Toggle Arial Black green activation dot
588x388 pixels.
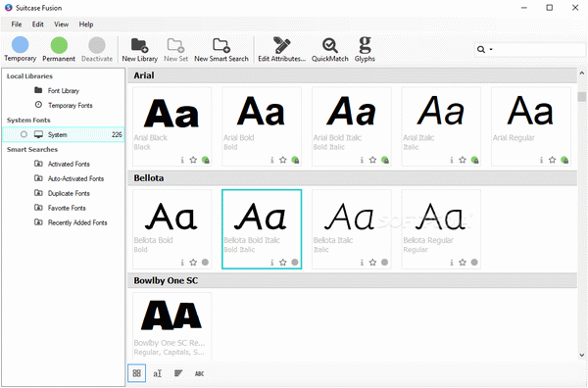(205, 160)
